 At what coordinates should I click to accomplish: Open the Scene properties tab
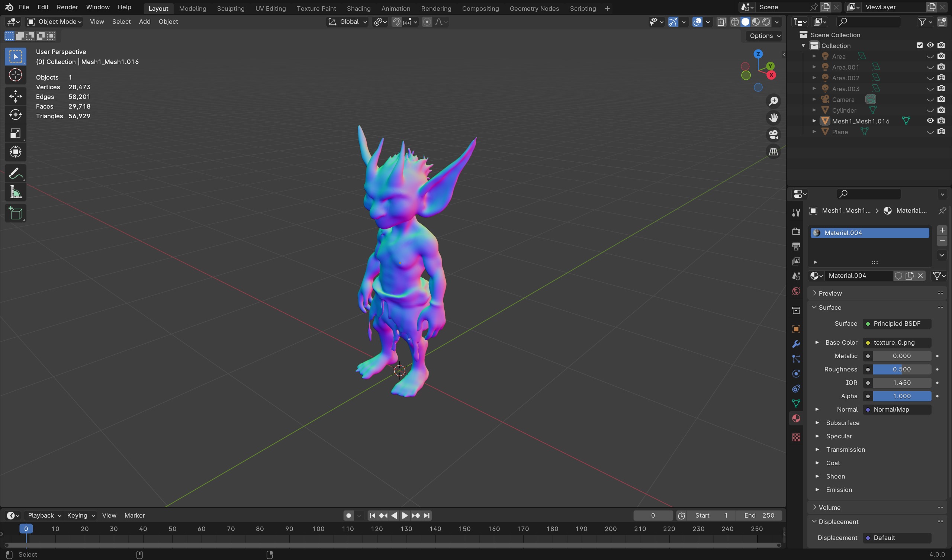click(x=796, y=276)
